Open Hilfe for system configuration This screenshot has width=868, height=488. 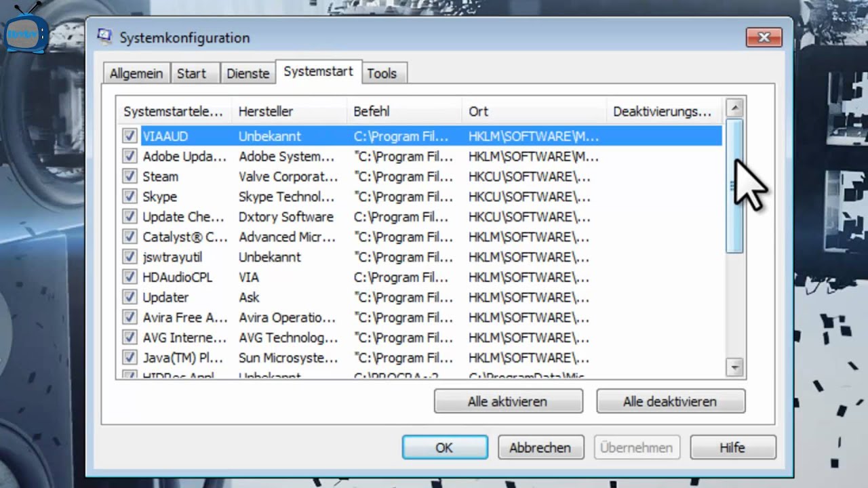[x=732, y=447]
